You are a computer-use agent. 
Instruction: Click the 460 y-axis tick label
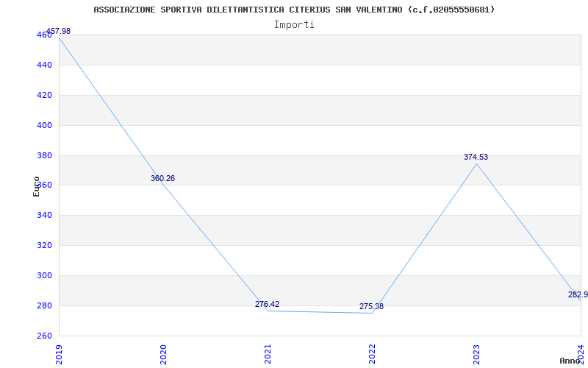[44, 35]
